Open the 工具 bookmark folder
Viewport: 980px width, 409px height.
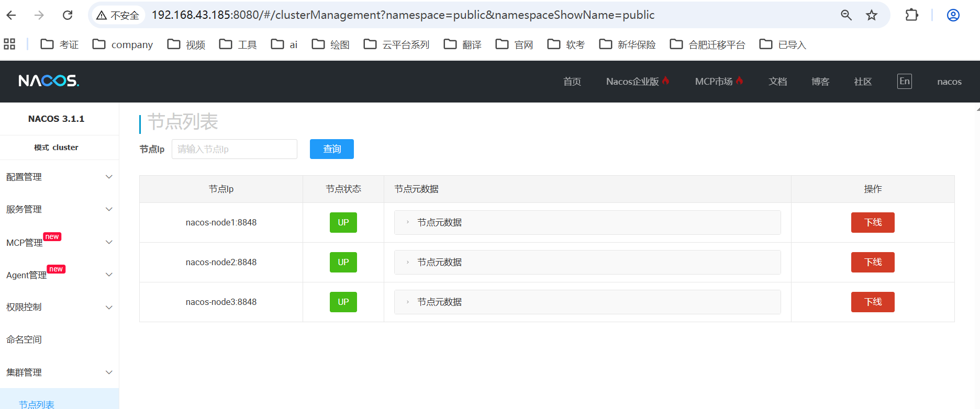coord(238,44)
